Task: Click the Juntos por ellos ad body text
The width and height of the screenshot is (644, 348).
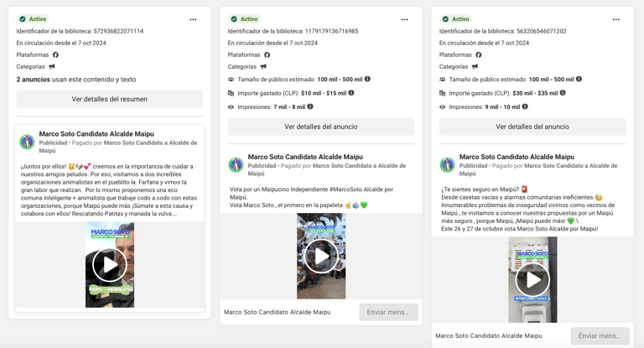Action: click(x=109, y=190)
